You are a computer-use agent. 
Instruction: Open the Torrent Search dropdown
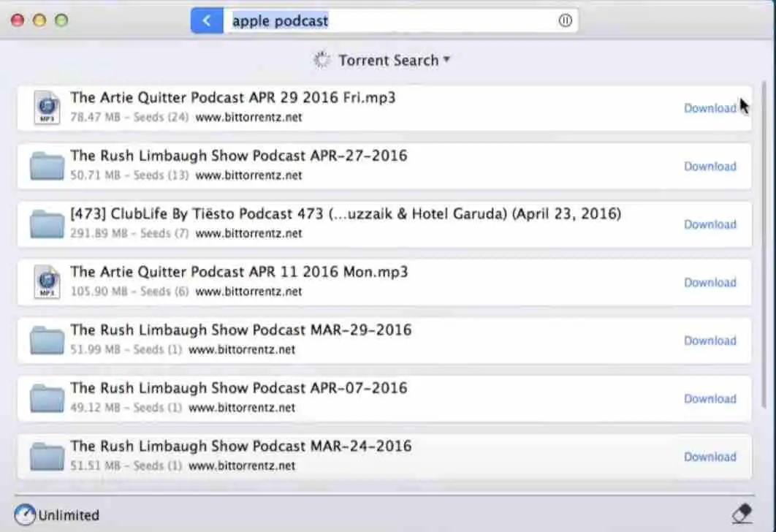coord(395,61)
